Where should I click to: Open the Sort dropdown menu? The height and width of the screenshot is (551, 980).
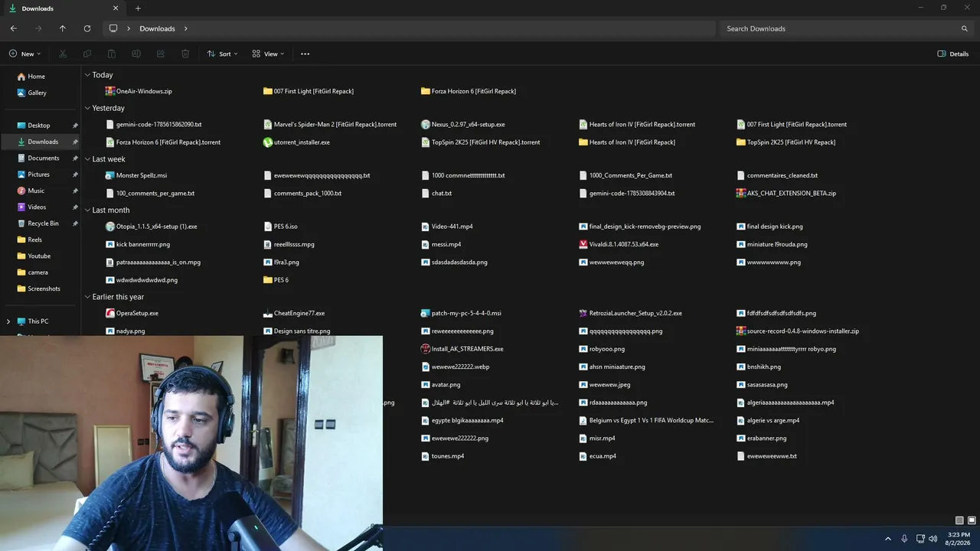(x=223, y=54)
